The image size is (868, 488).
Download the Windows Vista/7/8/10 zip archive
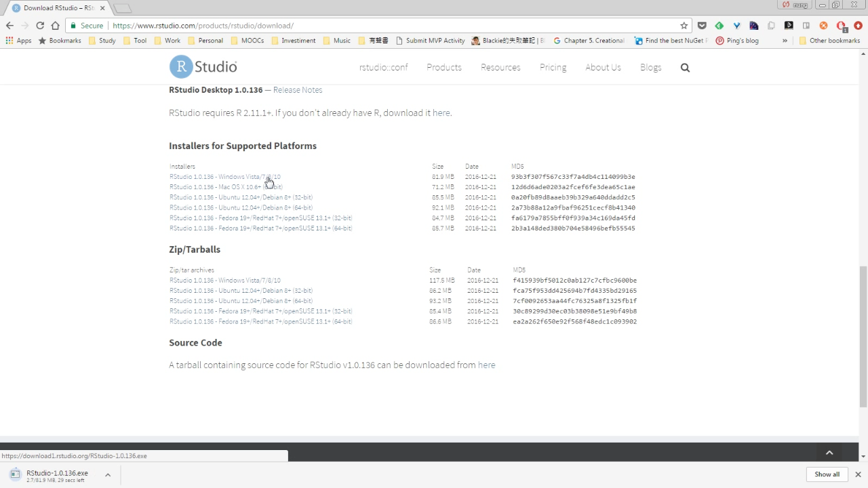(x=225, y=281)
